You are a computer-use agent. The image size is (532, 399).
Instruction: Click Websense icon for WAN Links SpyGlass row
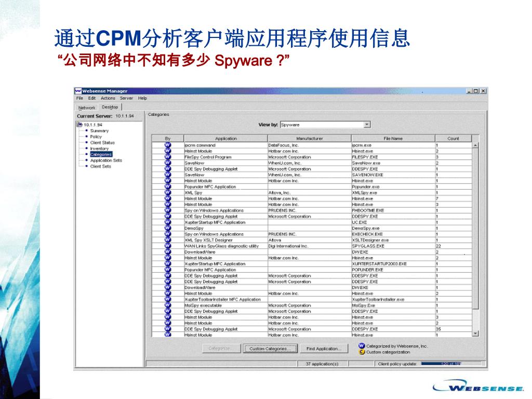click(x=168, y=246)
